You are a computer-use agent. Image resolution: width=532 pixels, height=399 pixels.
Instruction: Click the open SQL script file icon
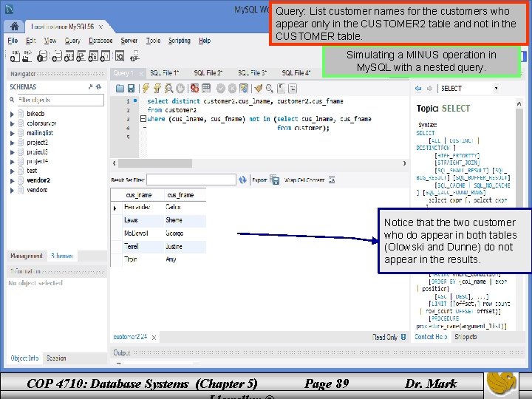[x=27, y=56]
